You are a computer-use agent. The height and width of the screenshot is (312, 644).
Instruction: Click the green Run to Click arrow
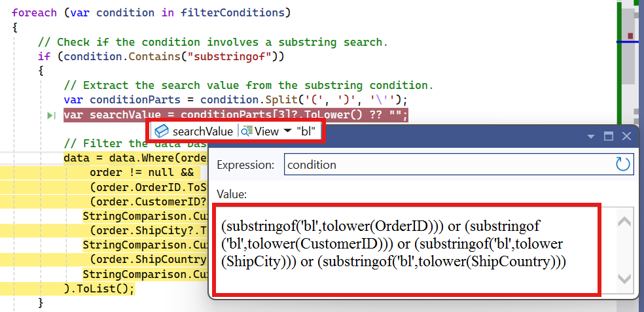click(x=51, y=116)
